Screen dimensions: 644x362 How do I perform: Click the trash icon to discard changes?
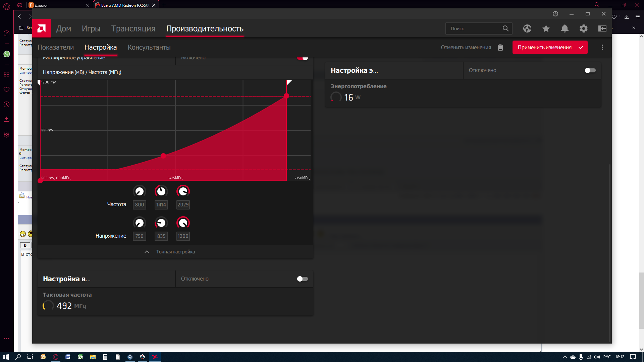coord(500,47)
